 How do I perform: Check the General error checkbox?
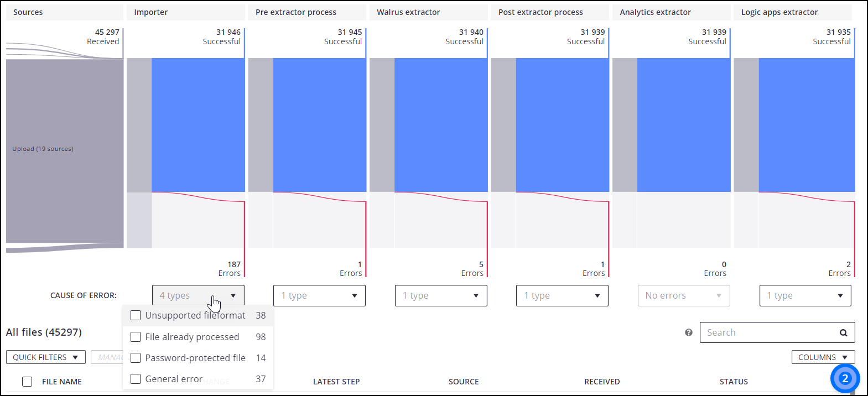point(136,378)
